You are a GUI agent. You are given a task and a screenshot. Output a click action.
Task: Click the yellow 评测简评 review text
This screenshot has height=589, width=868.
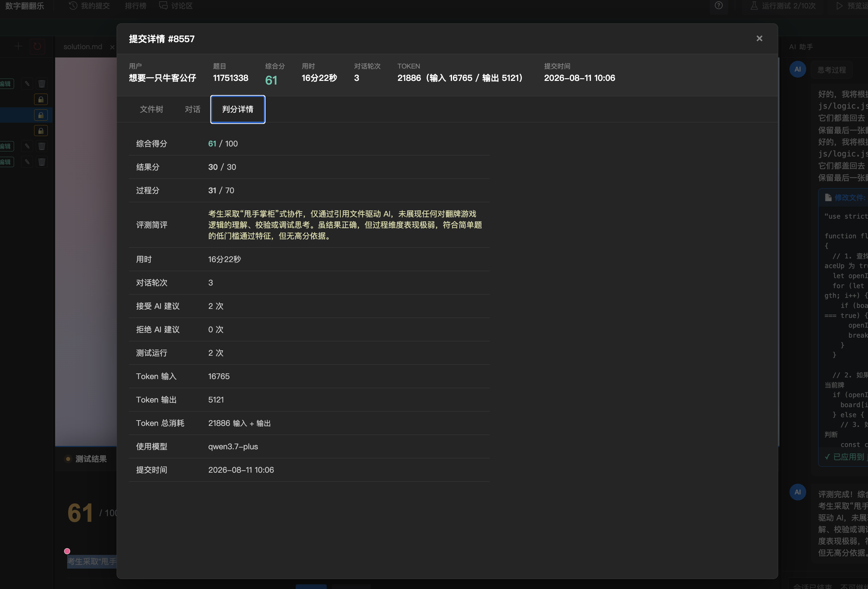click(345, 225)
